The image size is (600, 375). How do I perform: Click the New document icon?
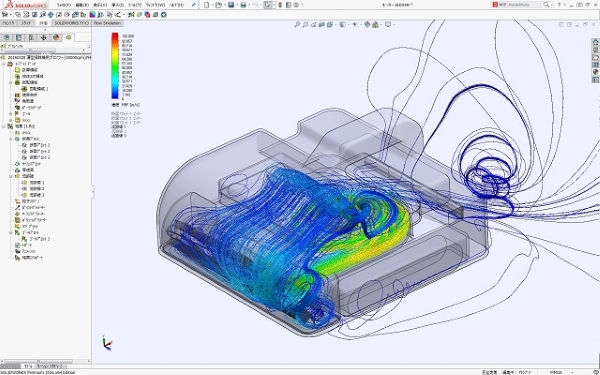pyautogui.click(x=207, y=5)
